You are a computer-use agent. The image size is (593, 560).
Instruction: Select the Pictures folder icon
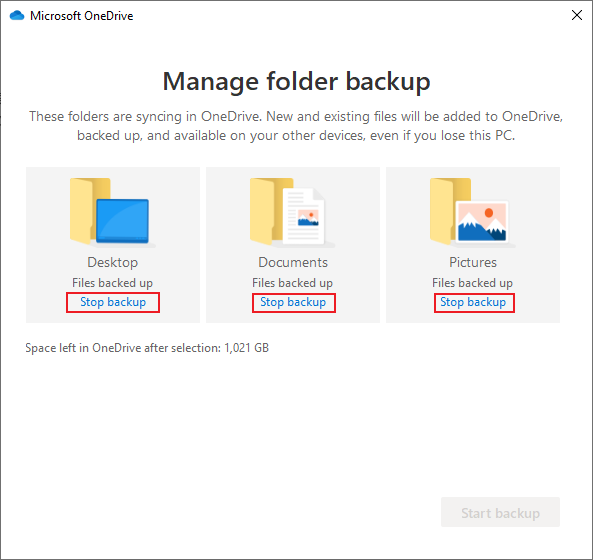[472, 213]
